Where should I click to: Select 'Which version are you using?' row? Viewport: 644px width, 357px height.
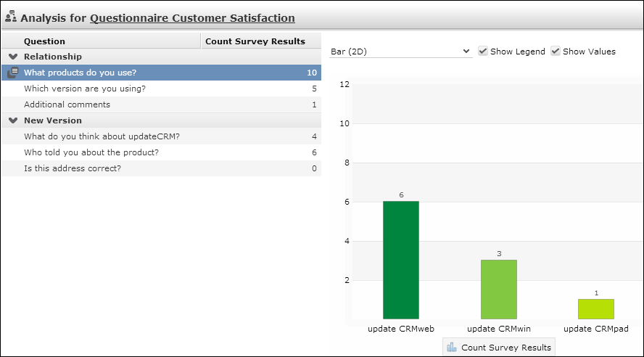[162, 89]
